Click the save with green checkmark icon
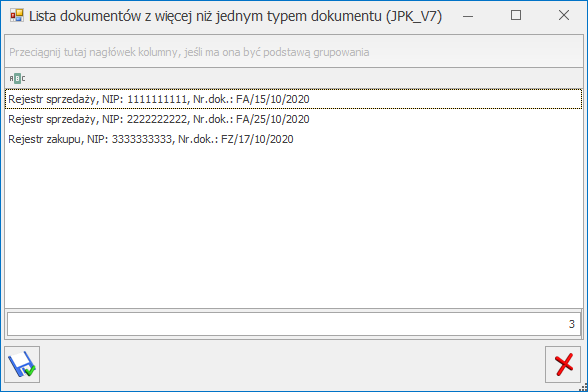The image size is (588, 392). click(x=22, y=364)
